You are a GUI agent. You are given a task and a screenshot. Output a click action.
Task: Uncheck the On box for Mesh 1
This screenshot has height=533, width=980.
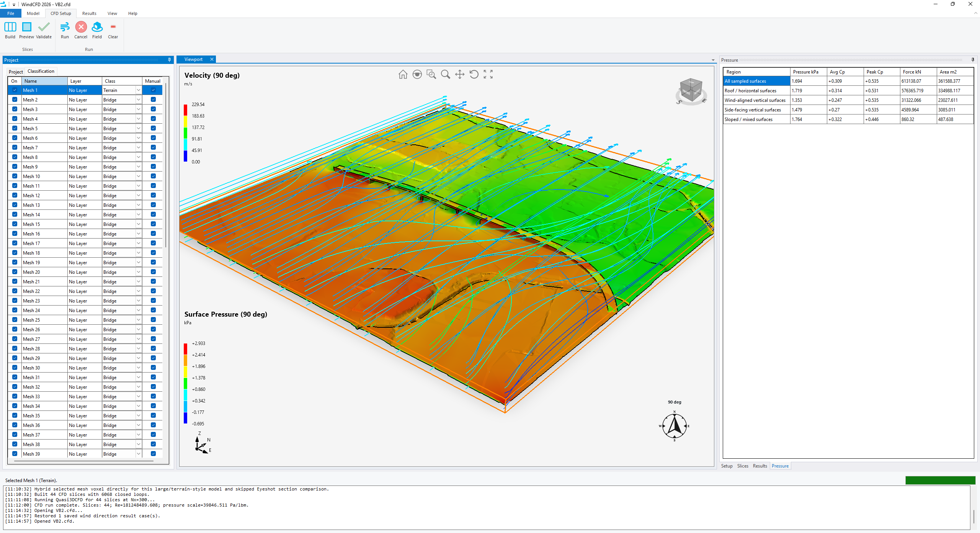click(x=15, y=90)
